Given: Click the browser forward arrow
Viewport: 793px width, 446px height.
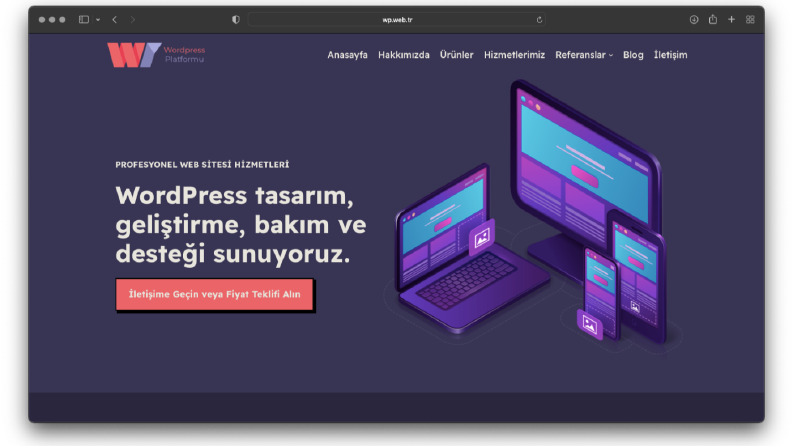Looking at the screenshot, I should coord(133,20).
